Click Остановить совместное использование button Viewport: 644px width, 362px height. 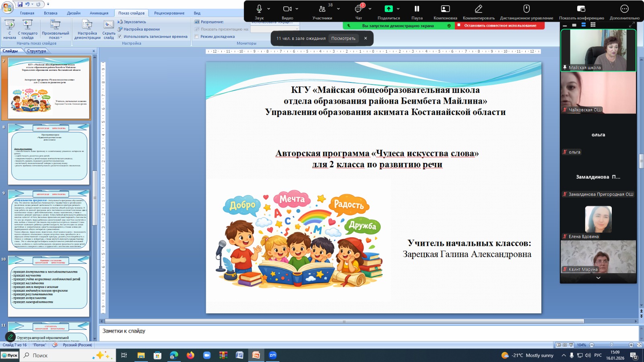500,26
